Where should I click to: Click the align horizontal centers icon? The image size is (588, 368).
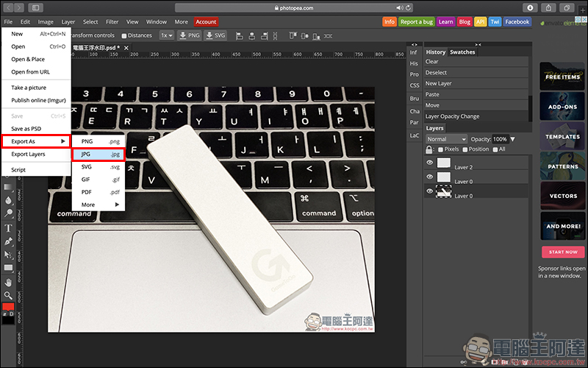tap(252, 36)
